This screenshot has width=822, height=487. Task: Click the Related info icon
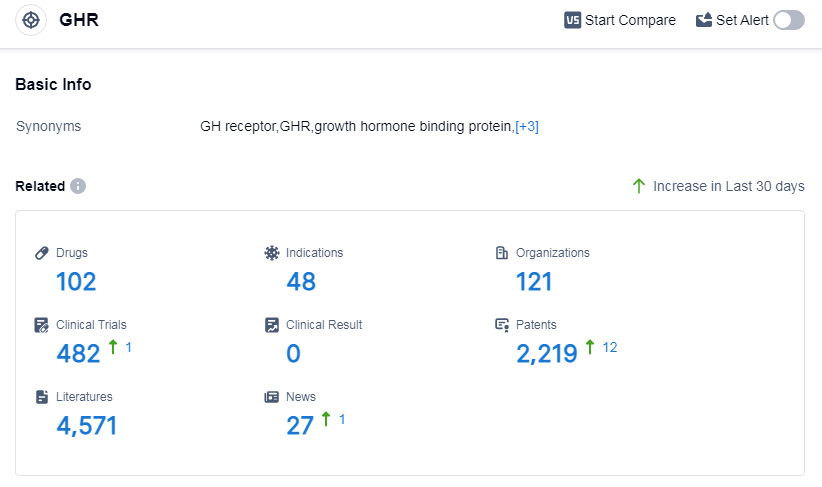tap(78, 186)
